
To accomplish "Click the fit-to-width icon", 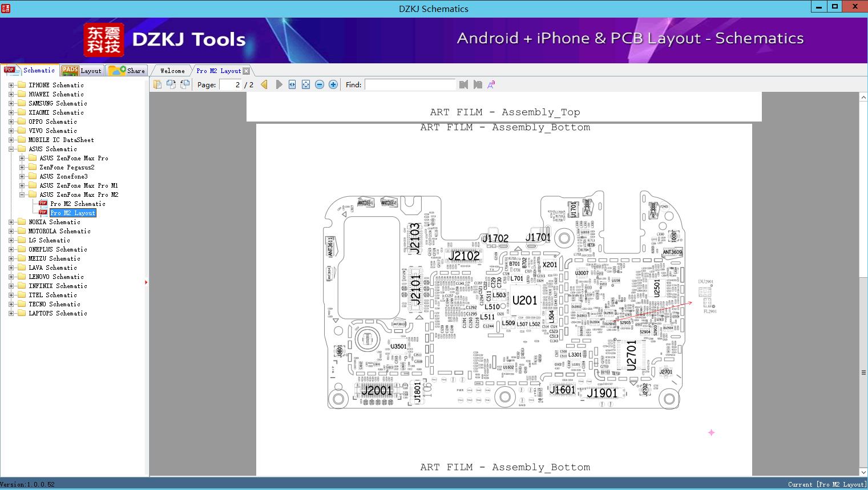I will click(x=292, y=84).
